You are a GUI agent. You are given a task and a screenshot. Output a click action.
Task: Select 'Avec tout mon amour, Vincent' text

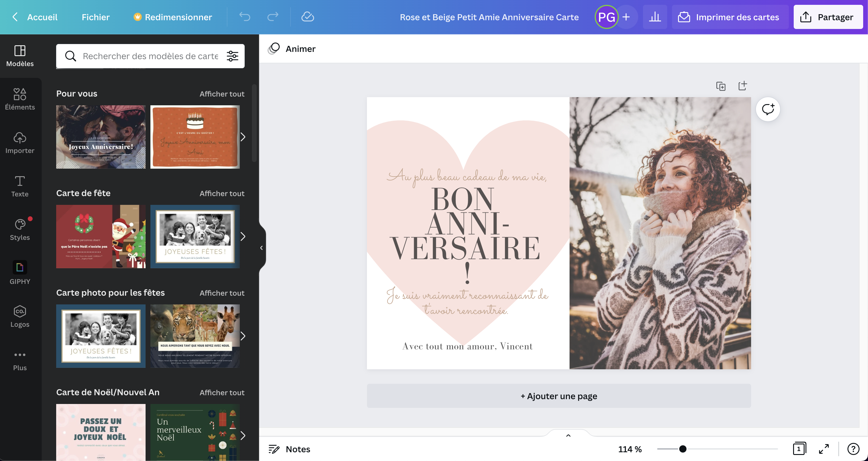467,346
